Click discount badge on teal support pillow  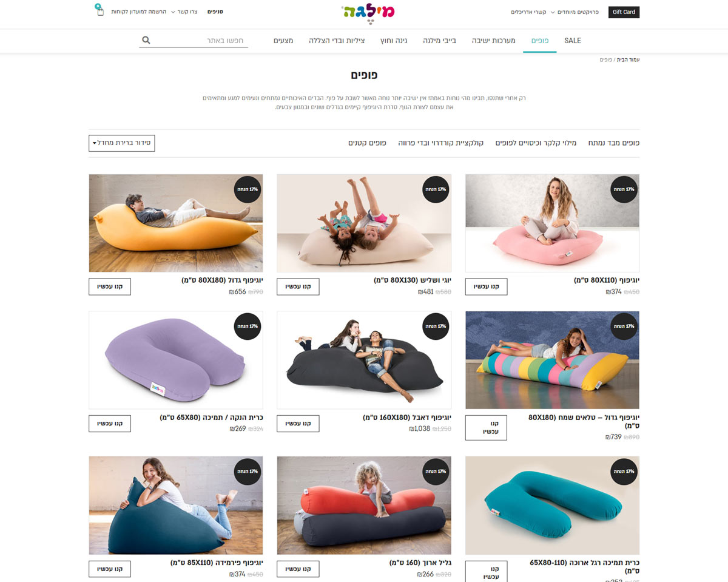coord(623,472)
